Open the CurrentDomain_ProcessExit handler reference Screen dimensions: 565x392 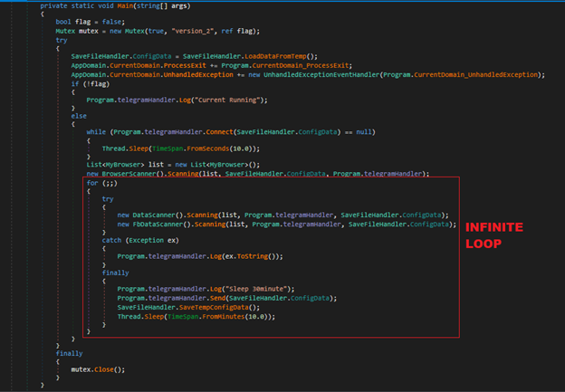pos(293,65)
